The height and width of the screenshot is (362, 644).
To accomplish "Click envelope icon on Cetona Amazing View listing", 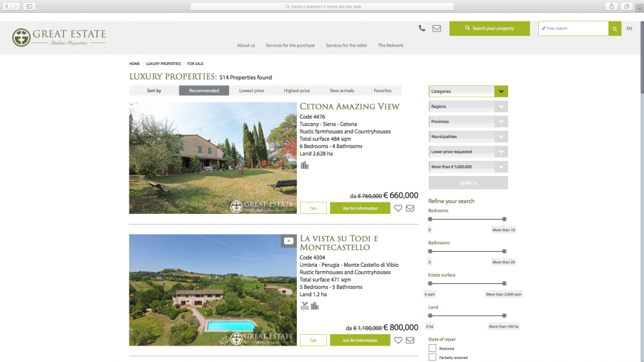I will pyautogui.click(x=410, y=208).
